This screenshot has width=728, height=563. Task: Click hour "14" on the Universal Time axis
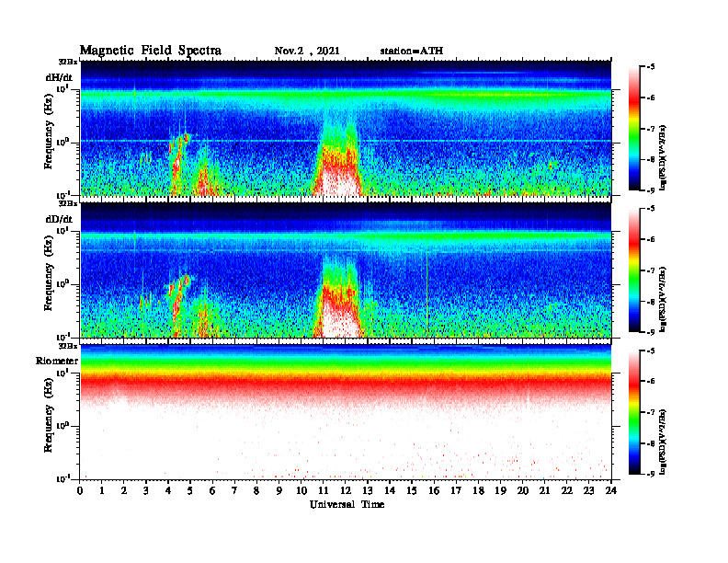(390, 490)
